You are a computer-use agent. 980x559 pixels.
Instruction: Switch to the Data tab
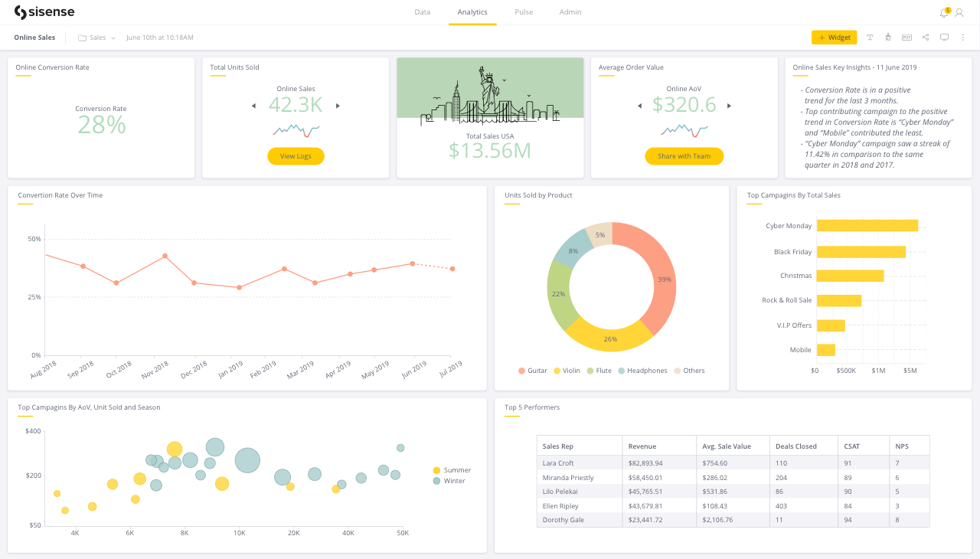[423, 12]
